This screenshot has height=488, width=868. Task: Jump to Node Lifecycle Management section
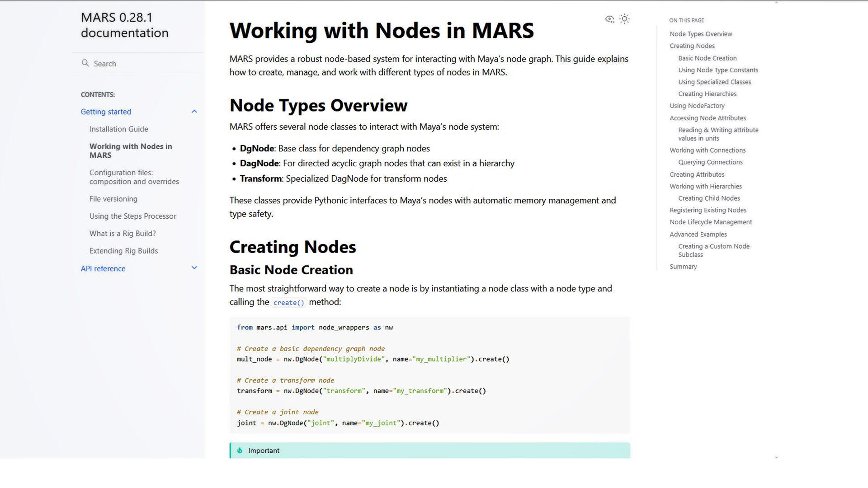(x=711, y=222)
